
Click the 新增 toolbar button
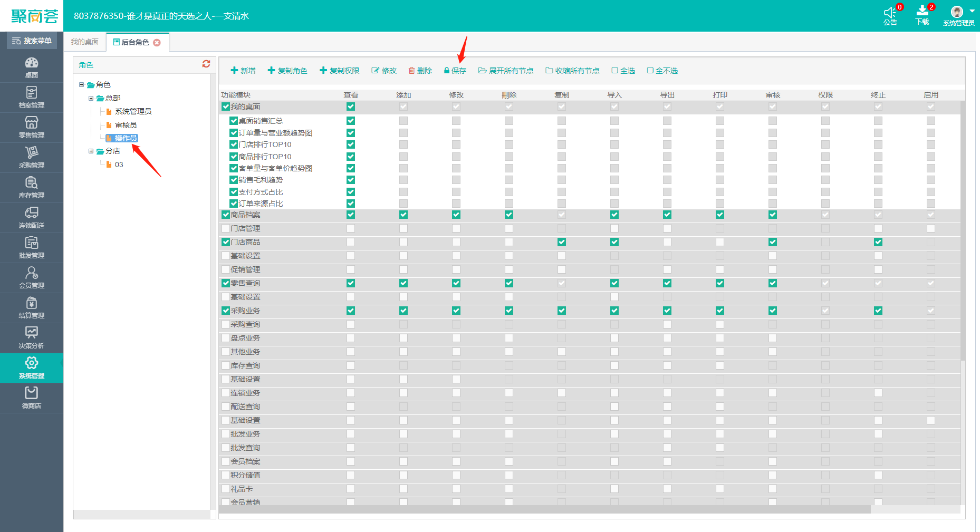coord(243,71)
